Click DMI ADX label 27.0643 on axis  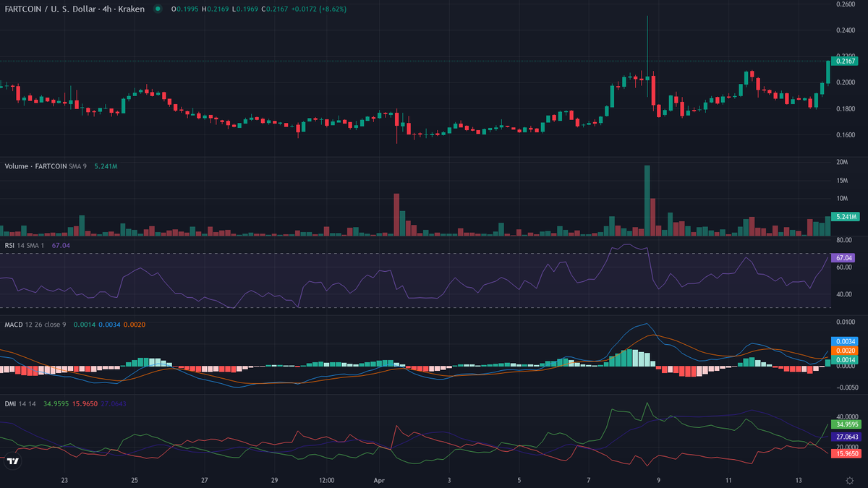[846, 437]
